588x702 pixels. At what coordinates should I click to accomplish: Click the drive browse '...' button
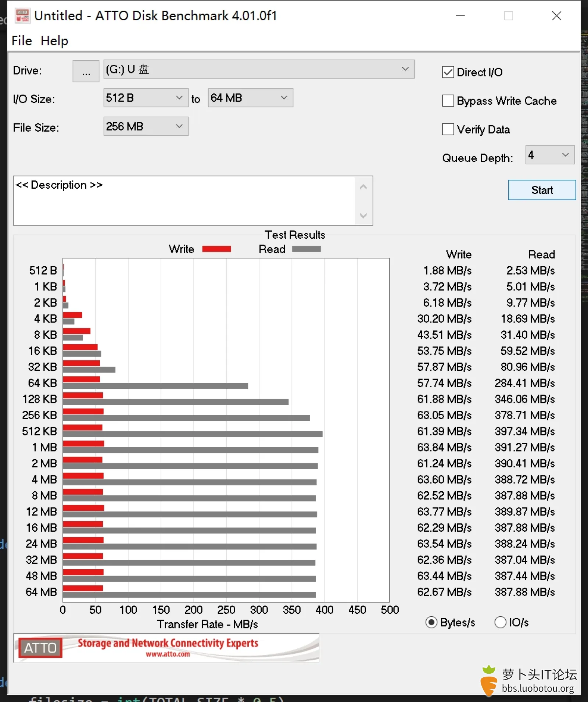[x=86, y=71]
